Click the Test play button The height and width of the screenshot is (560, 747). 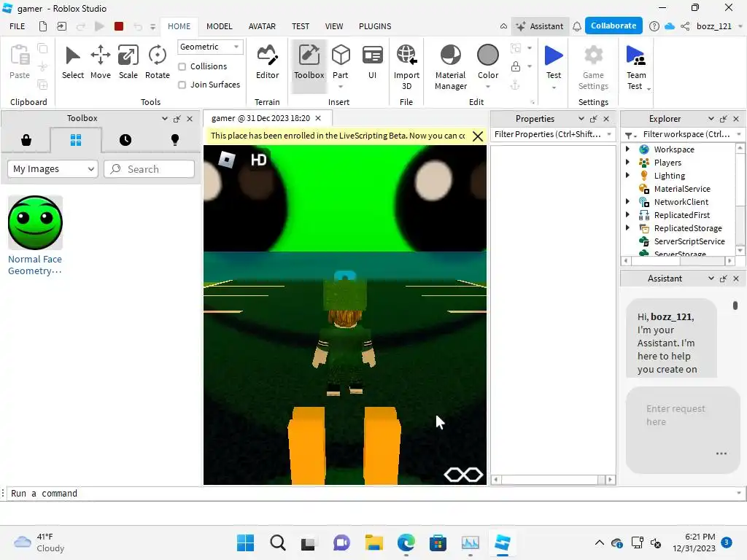pos(554,55)
